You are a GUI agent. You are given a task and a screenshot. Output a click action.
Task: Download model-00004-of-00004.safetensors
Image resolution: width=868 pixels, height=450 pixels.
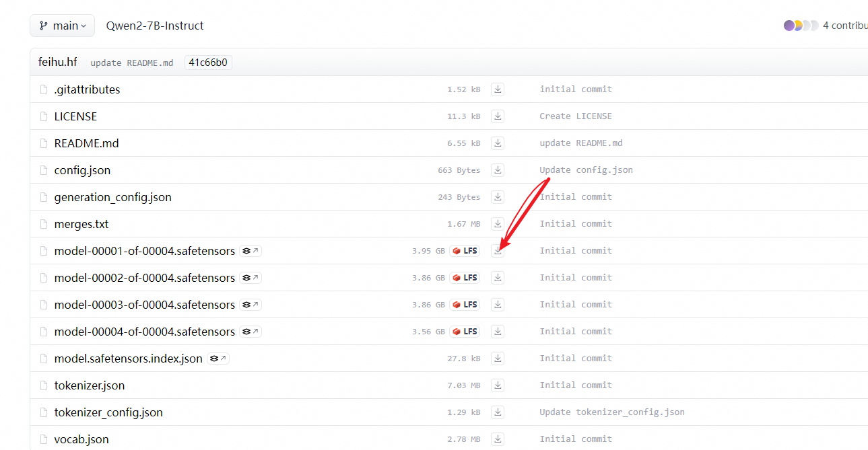(498, 331)
